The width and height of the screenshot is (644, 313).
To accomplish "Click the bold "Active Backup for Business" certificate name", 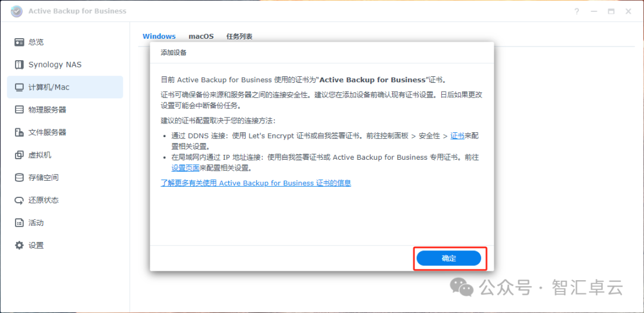I will click(372, 80).
